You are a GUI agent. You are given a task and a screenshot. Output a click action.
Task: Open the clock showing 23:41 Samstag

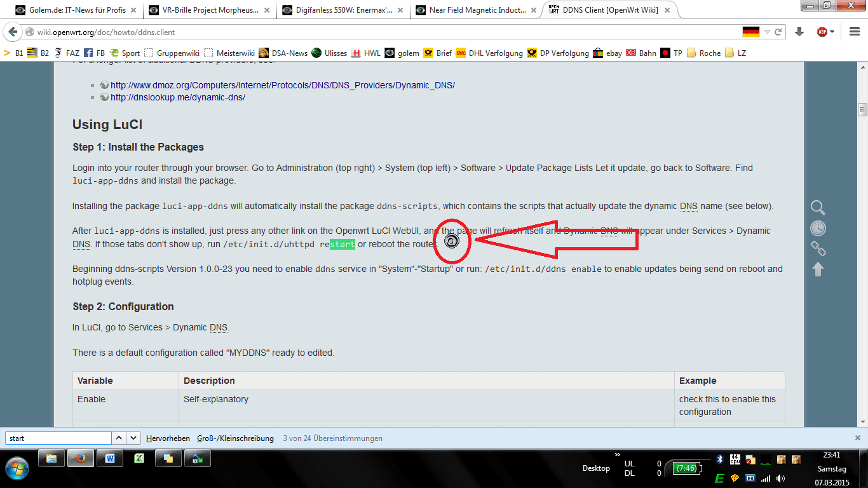click(x=832, y=468)
